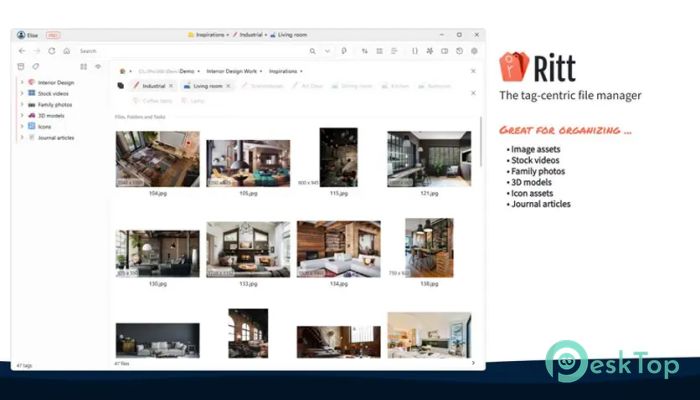Expand the Interior Design tree item

(x=22, y=82)
